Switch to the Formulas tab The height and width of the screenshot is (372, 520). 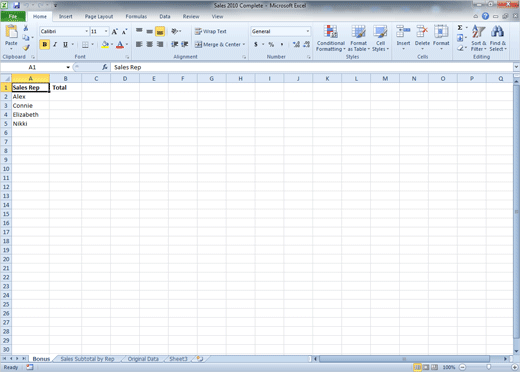(x=136, y=16)
